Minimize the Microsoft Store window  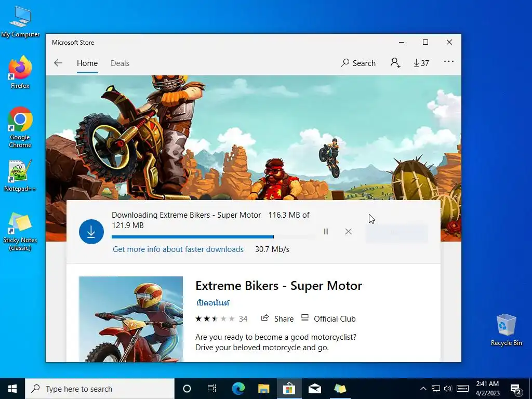(402, 43)
